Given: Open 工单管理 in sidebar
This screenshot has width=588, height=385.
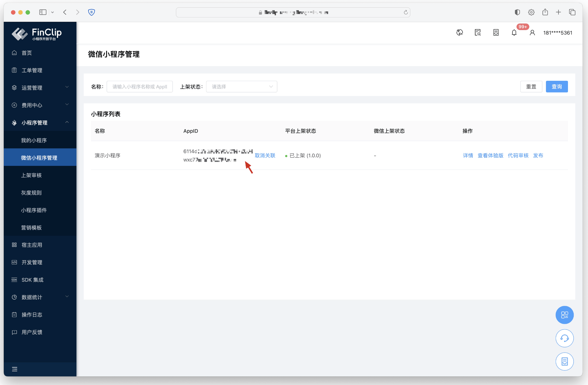Looking at the screenshot, I should click(x=40, y=70).
